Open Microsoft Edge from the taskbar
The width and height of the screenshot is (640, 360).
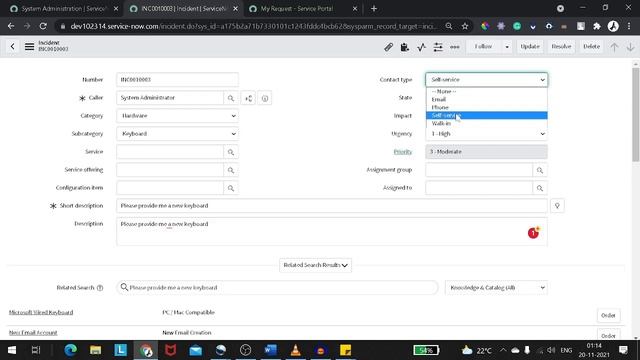[71, 350]
